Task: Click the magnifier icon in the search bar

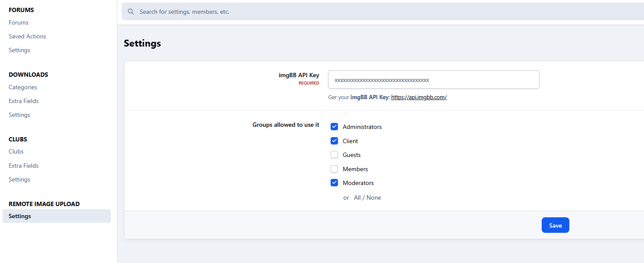Action: coord(131,12)
